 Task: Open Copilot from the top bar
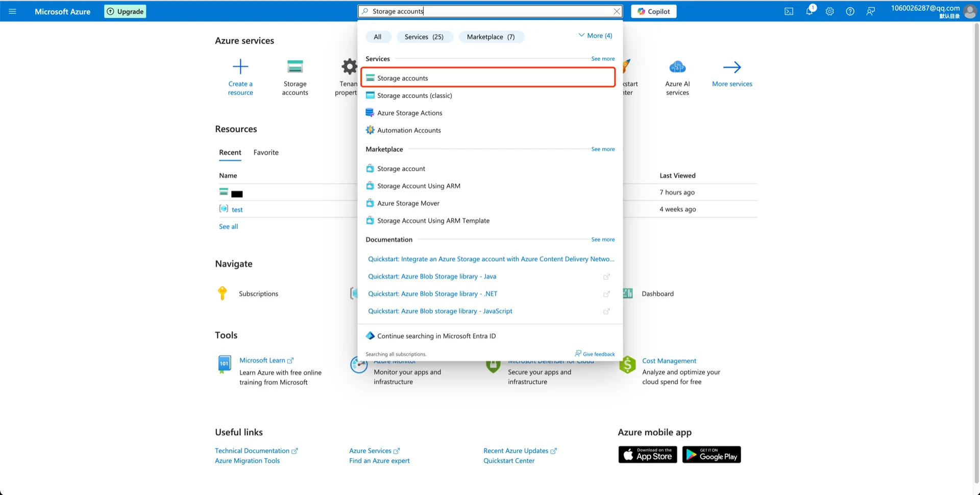coord(654,11)
